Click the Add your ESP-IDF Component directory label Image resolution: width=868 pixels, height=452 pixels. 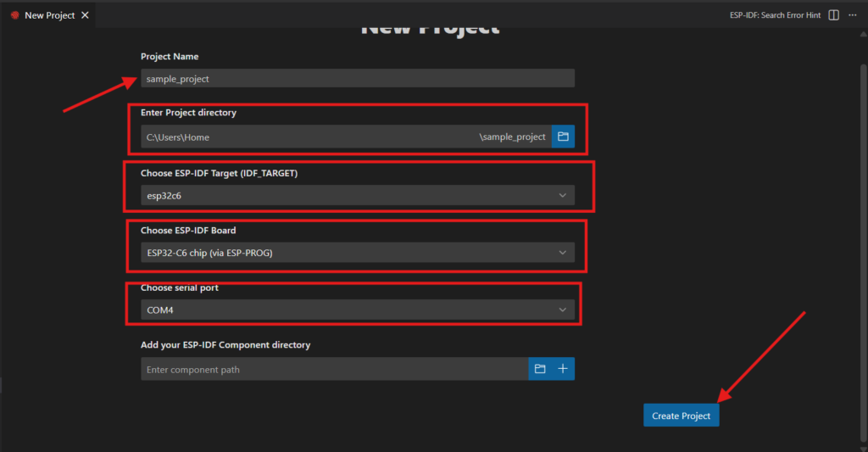pyautogui.click(x=225, y=344)
